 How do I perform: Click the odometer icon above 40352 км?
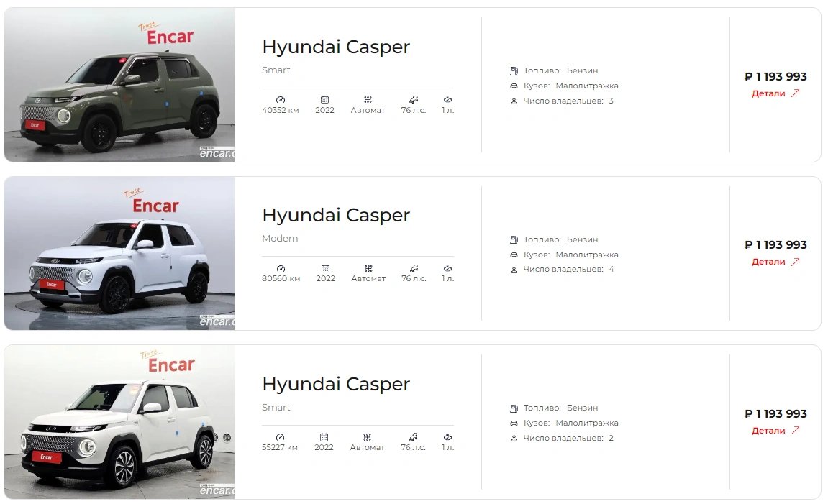(281, 99)
